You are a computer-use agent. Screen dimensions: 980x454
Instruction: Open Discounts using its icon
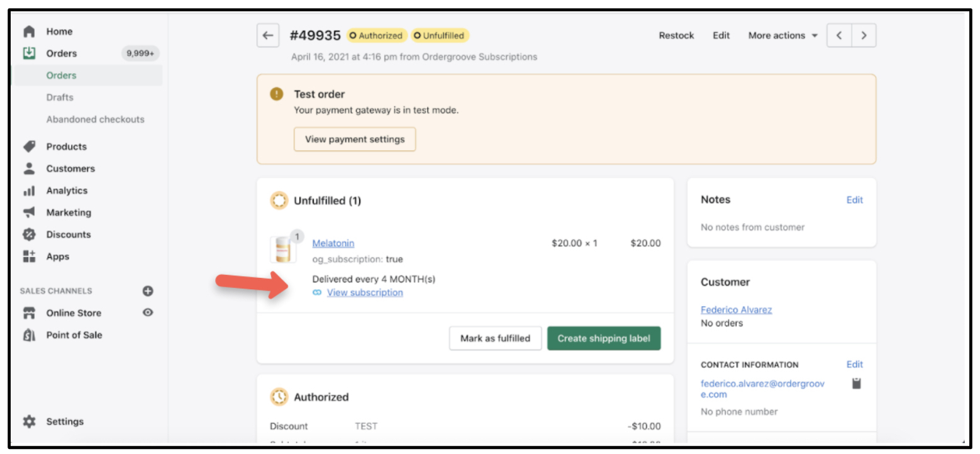click(30, 235)
